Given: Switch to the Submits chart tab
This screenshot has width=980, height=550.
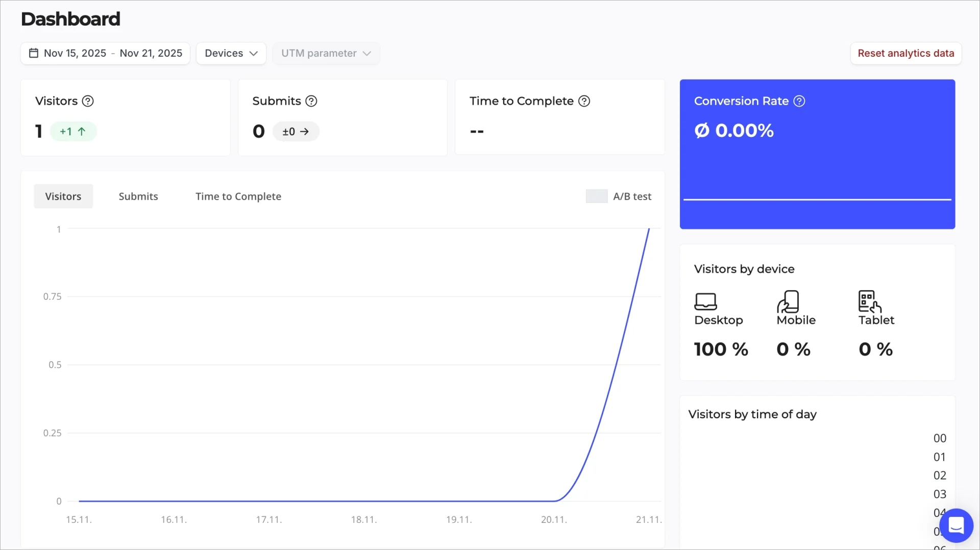Looking at the screenshot, I should pos(138,196).
